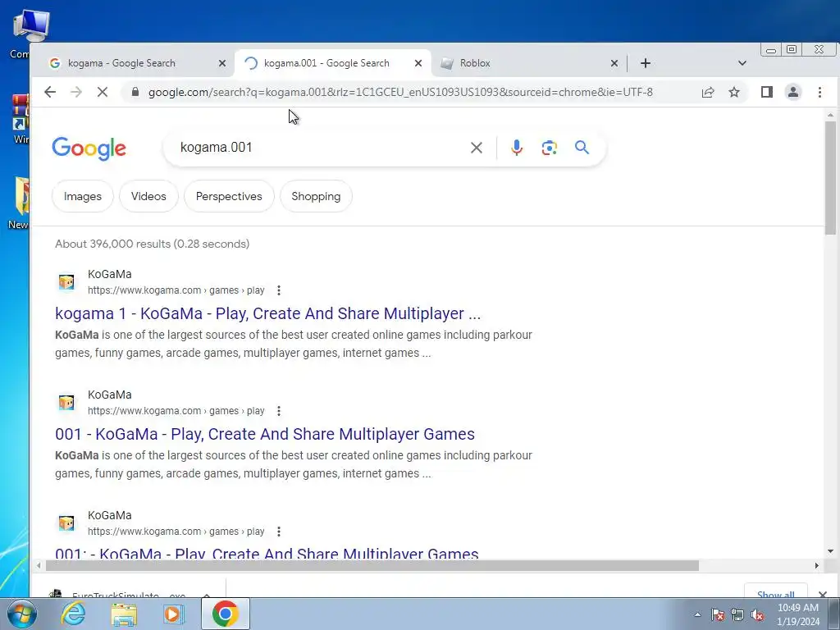The width and height of the screenshot is (840, 630).
Task: Click KoGaMa favicon of first result
Action: (66, 282)
